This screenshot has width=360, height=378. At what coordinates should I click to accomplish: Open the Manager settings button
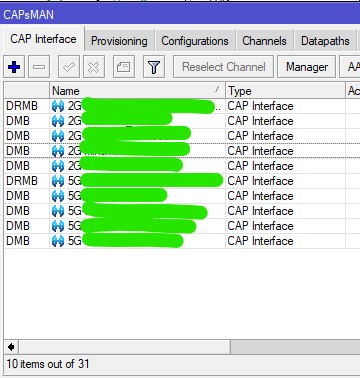(307, 67)
